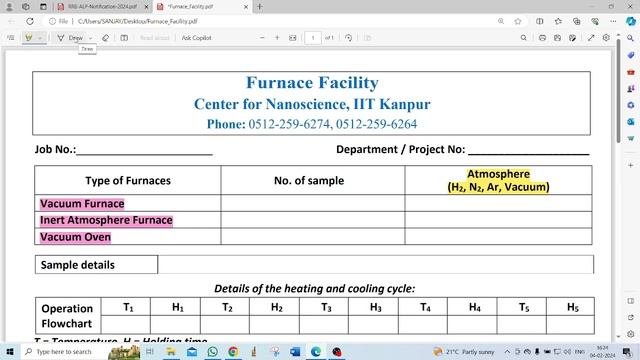Rotate the PDF page
Viewport: 640px width, 360px height.
click(x=349, y=38)
